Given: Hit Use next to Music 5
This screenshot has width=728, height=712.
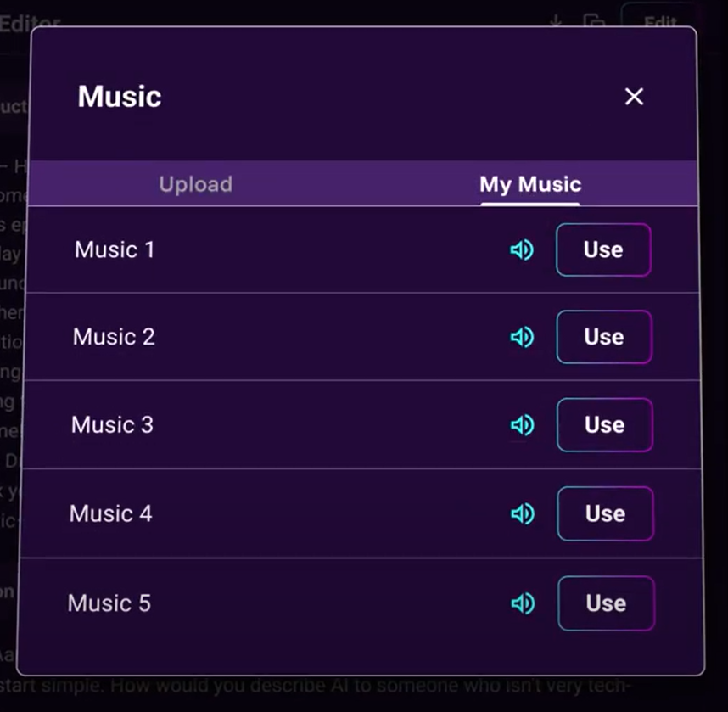Looking at the screenshot, I should [x=606, y=603].
